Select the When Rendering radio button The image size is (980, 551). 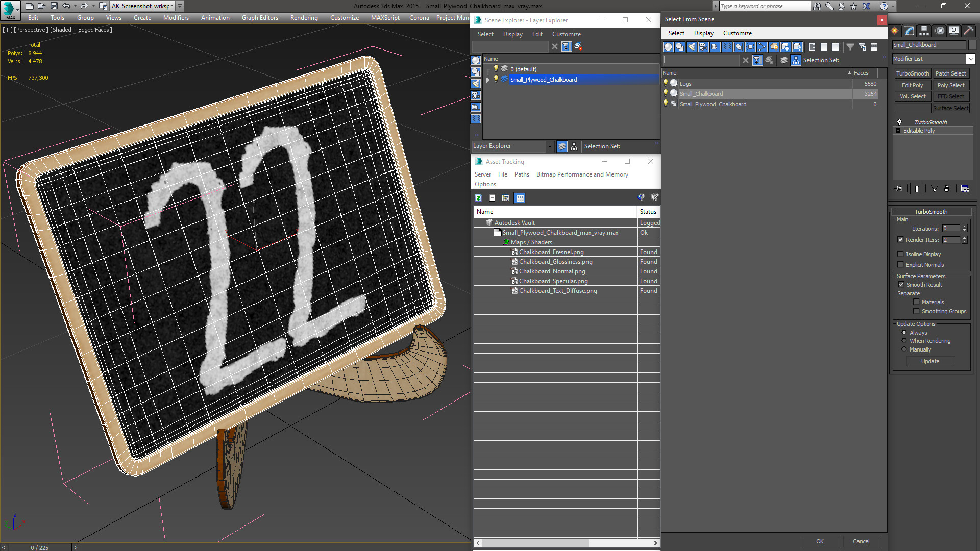point(904,341)
